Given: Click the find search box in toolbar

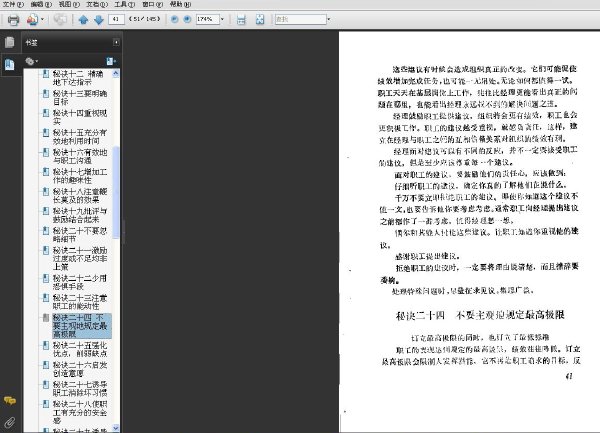Looking at the screenshot, I should (x=300, y=19).
